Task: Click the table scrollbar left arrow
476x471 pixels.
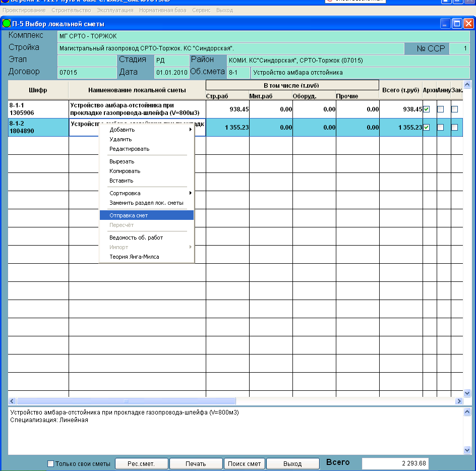Action: (x=12, y=401)
